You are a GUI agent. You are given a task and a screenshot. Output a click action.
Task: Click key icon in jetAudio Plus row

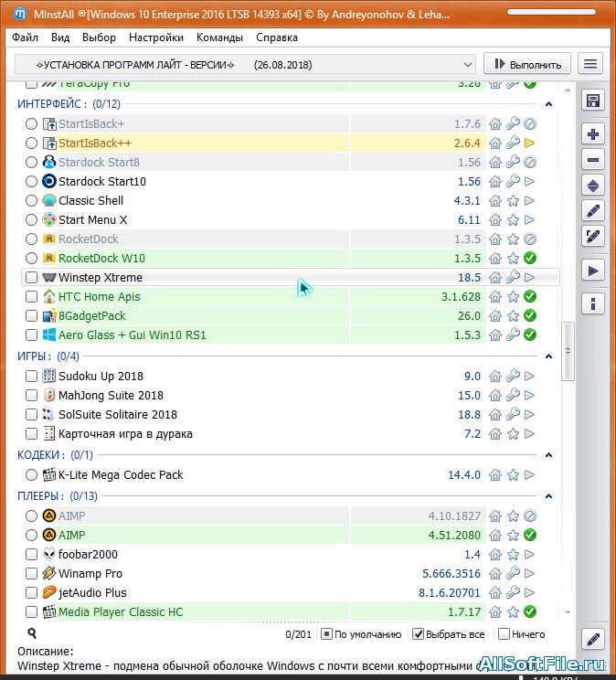(513, 592)
